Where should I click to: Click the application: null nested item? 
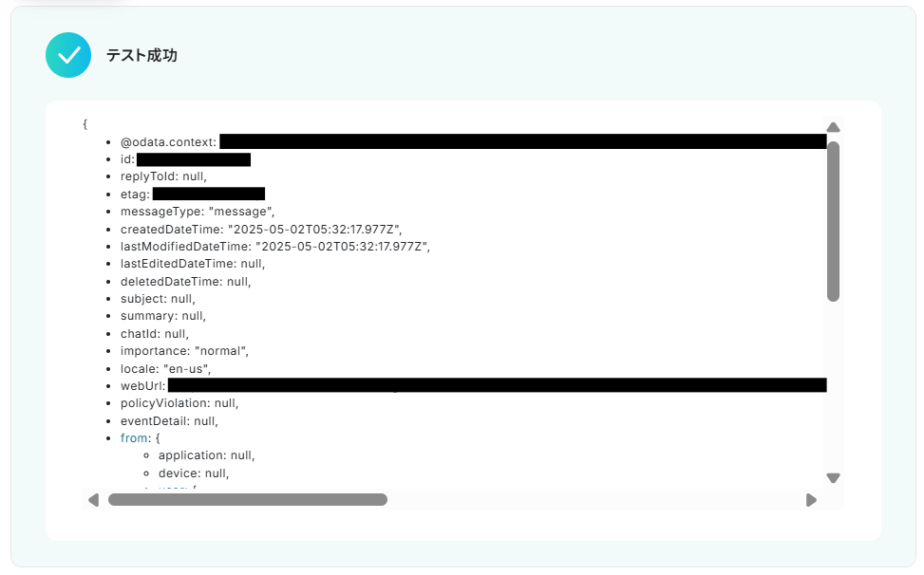206,455
